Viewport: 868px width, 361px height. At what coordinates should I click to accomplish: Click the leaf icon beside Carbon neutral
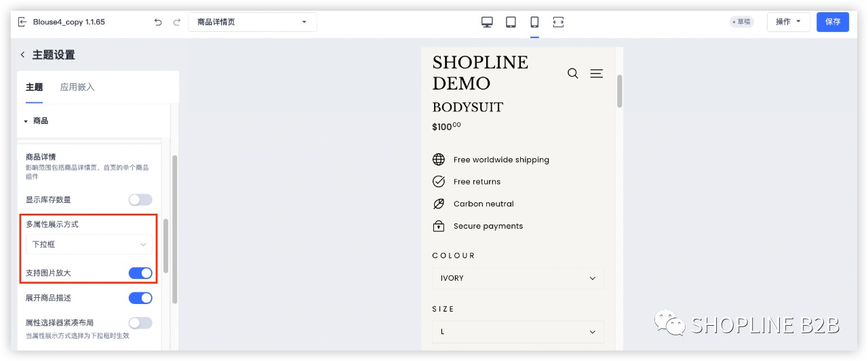click(x=439, y=204)
